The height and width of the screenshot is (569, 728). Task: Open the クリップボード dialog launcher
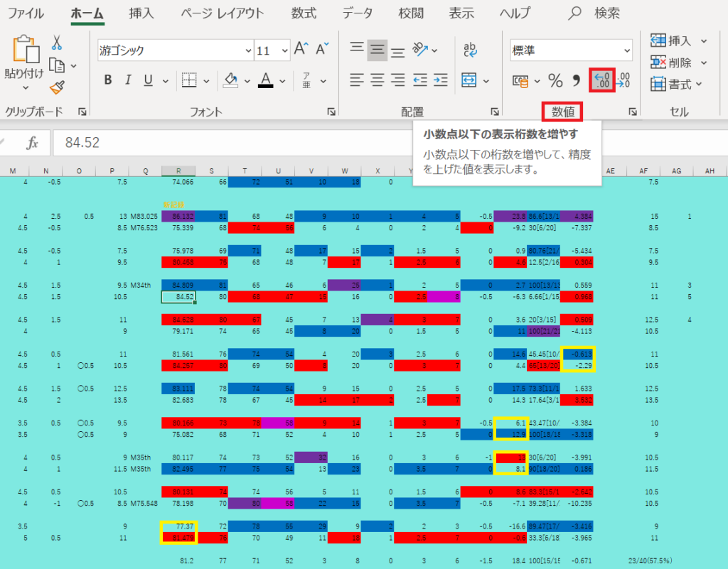(82, 112)
